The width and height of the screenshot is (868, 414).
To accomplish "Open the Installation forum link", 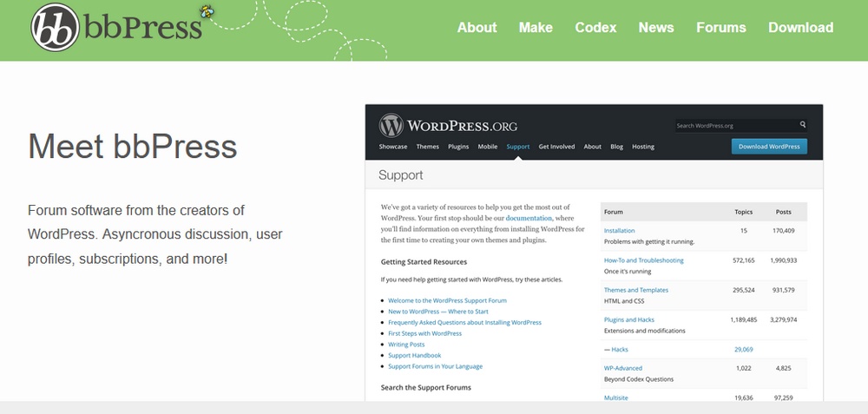I will click(x=619, y=231).
